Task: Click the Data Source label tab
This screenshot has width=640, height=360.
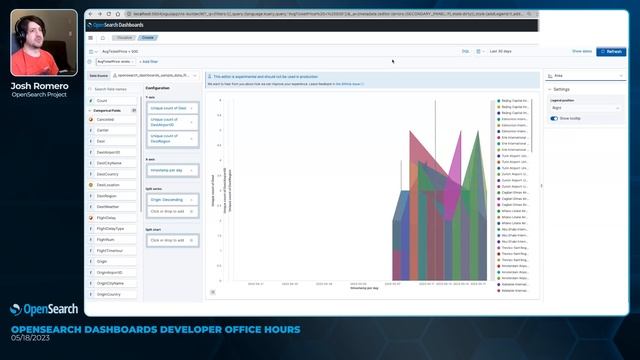Action: click(x=99, y=76)
